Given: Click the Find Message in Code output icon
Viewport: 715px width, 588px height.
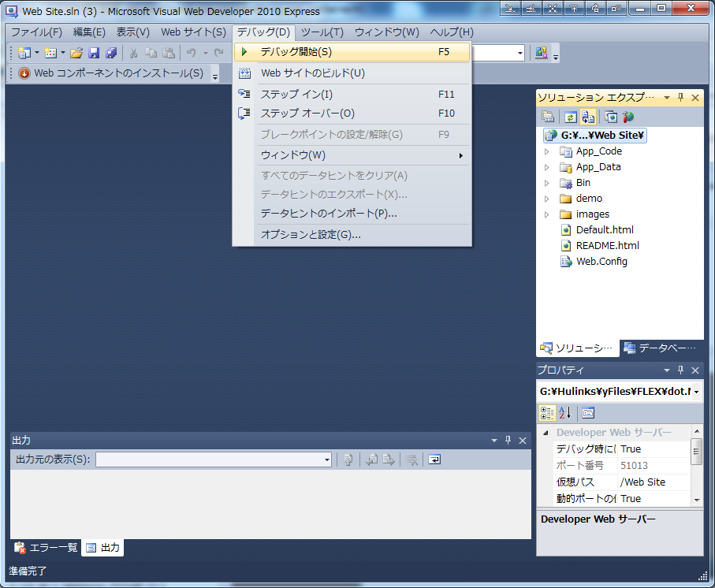Looking at the screenshot, I should 348,460.
